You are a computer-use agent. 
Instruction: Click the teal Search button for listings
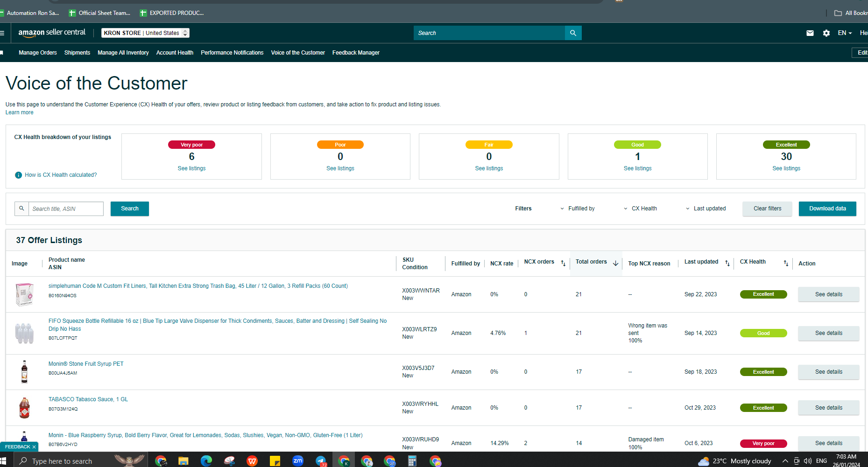[x=130, y=209]
